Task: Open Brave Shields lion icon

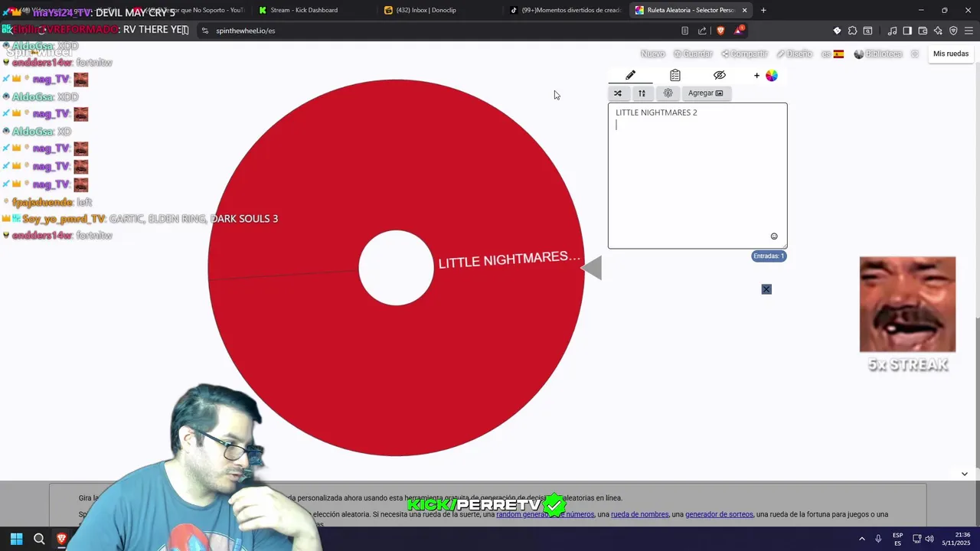Action: 720,31
